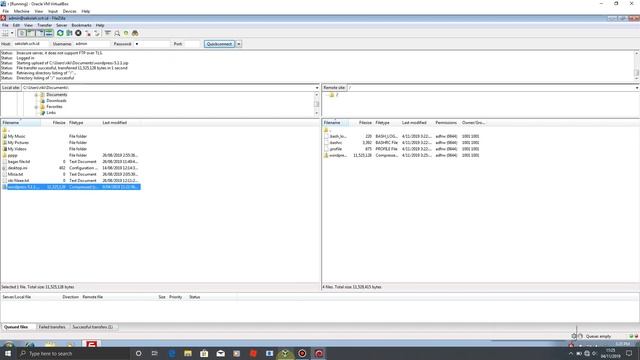Screen dimensions: 640x360
Task: Sort remote files by Owner/Group column
Action: (x=473, y=122)
